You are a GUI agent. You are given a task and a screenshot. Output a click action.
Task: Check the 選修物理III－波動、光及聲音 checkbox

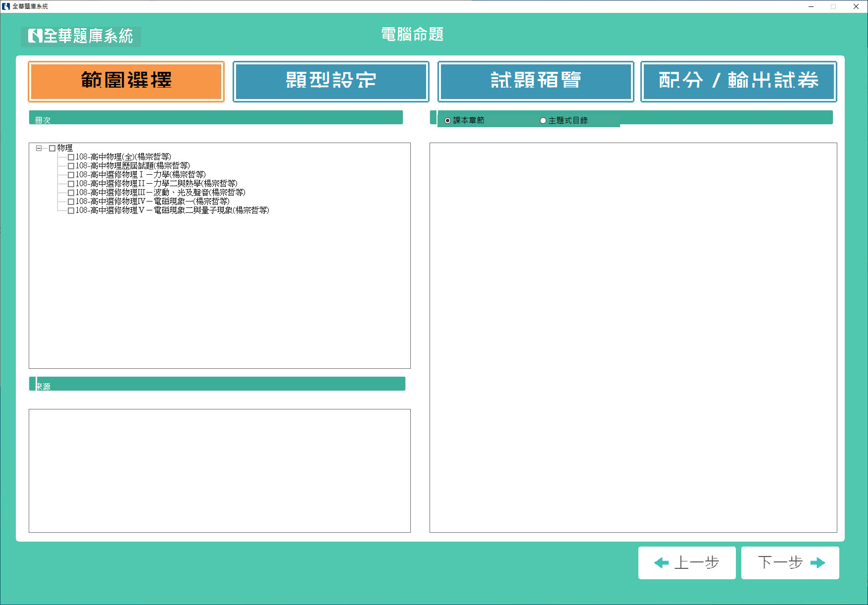pos(71,193)
